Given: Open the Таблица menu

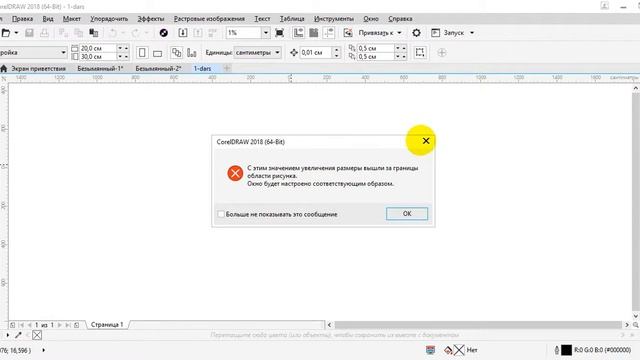Looking at the screenshot, I should (x=292, y=19).
